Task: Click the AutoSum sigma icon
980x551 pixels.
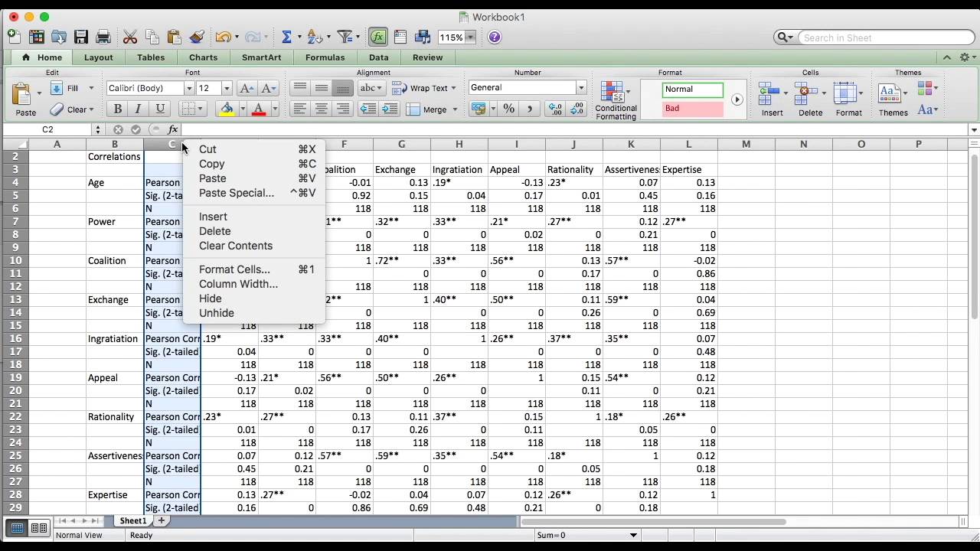Action: [287, 37]
